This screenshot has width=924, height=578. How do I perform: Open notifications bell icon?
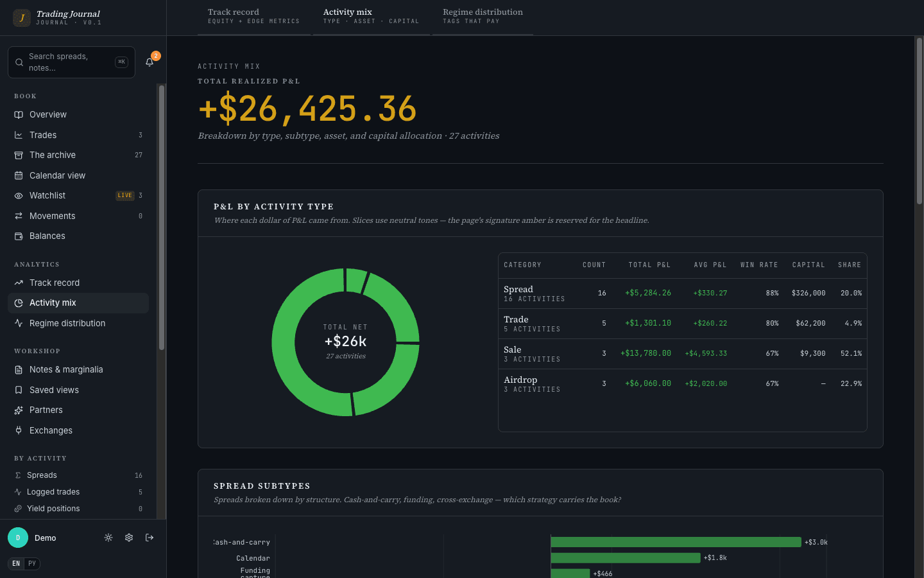tap(150, 62)
